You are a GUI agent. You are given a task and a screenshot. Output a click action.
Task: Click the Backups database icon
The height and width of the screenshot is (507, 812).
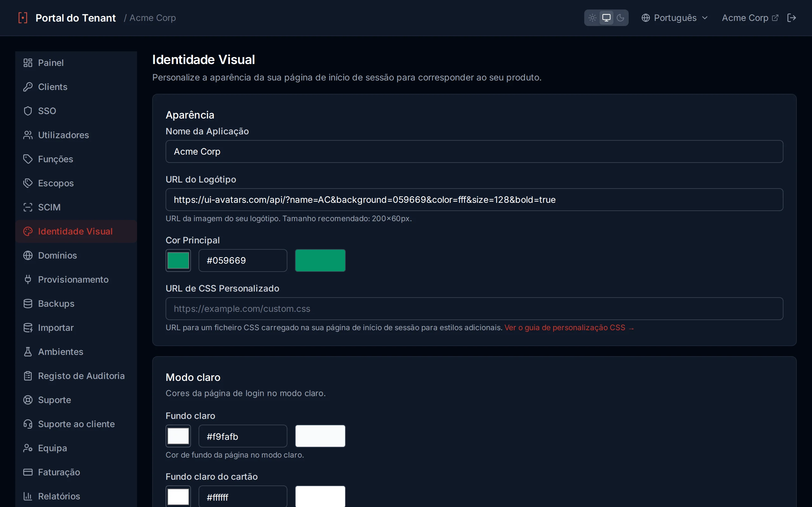click(x=28, y=304)
